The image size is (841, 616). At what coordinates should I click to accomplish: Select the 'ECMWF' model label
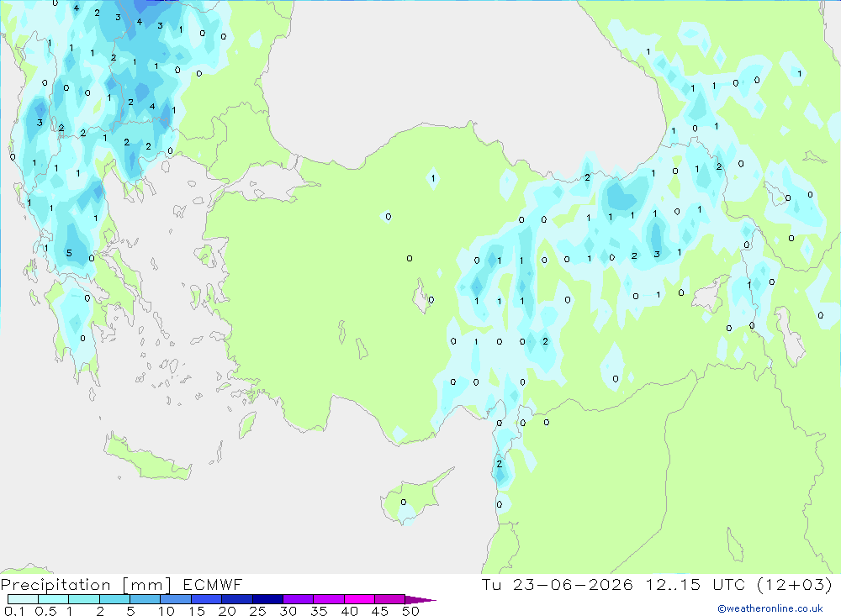coord(213,585)
